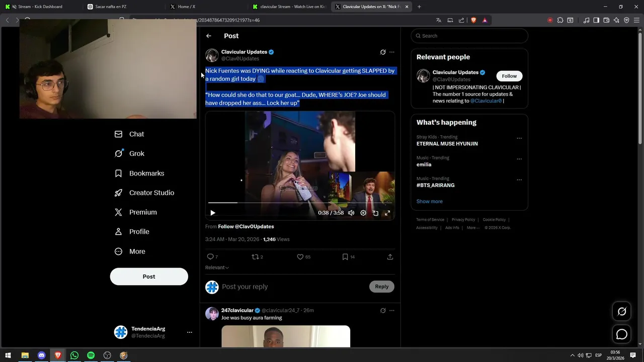Open WhatsApp from the taskbar

pyautogui.click(x=74, y=355)
